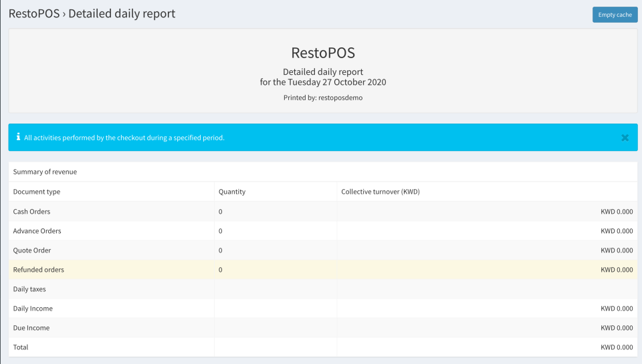Click the report date Tuesday 27 October 2020

(323, 82)
